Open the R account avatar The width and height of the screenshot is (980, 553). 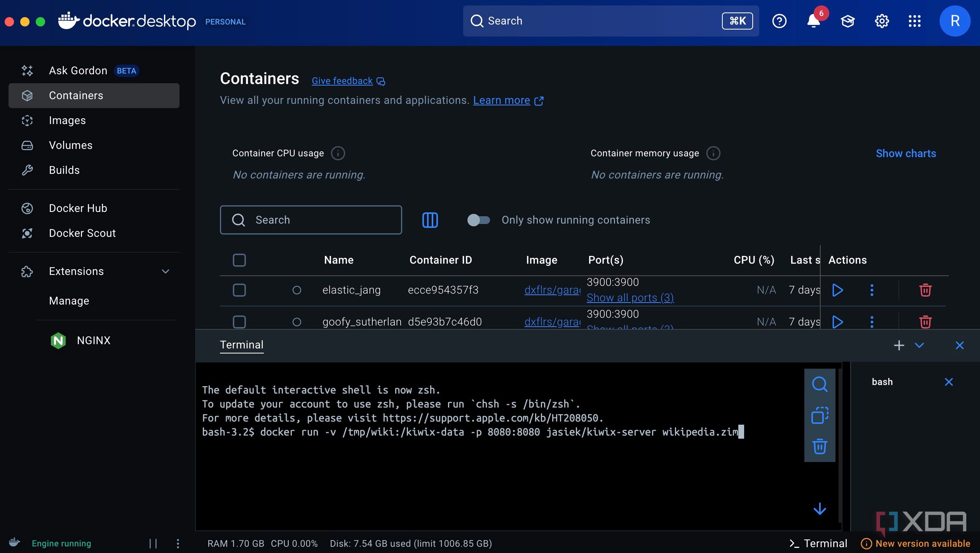tap(955, 21)
